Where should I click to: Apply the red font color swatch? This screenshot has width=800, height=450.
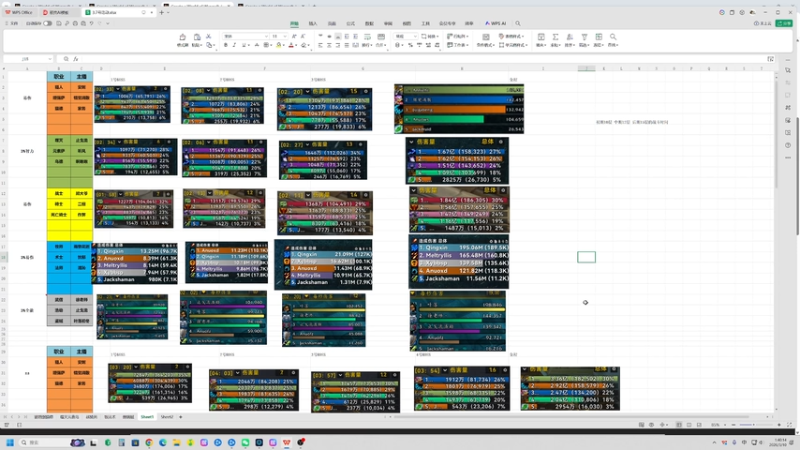point(291,45)
